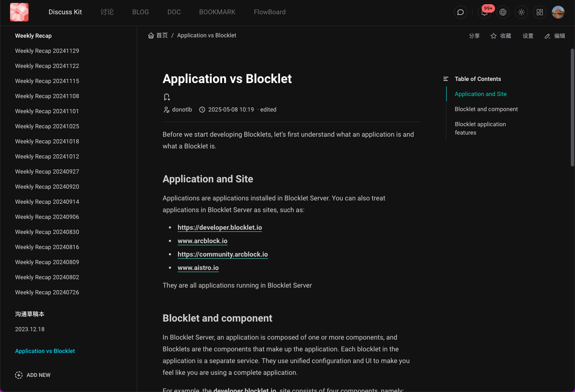Open Weekly Recap 20241129 in sidebar
Viewport: 575px width, 392px height.
(47, 51)
